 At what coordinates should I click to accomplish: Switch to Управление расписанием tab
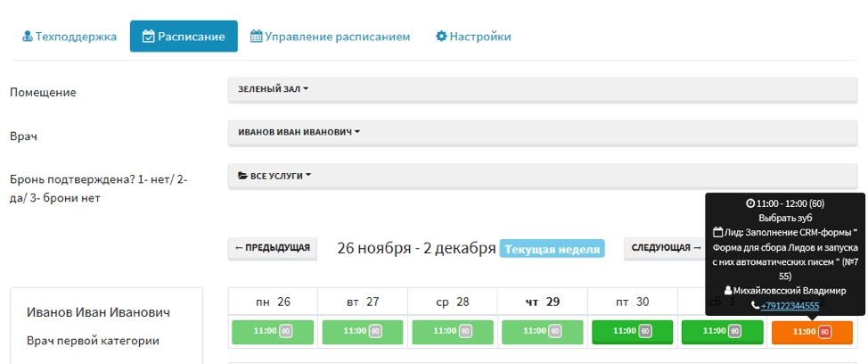pyautogui.click(x=330, y=37)
